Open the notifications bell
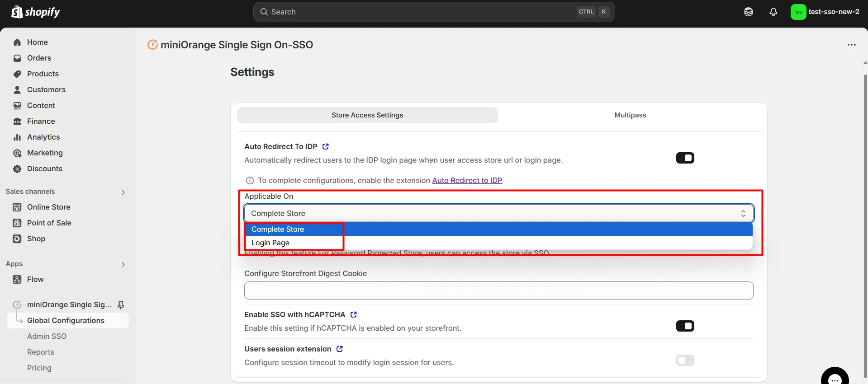 click(x=773, y=12)
